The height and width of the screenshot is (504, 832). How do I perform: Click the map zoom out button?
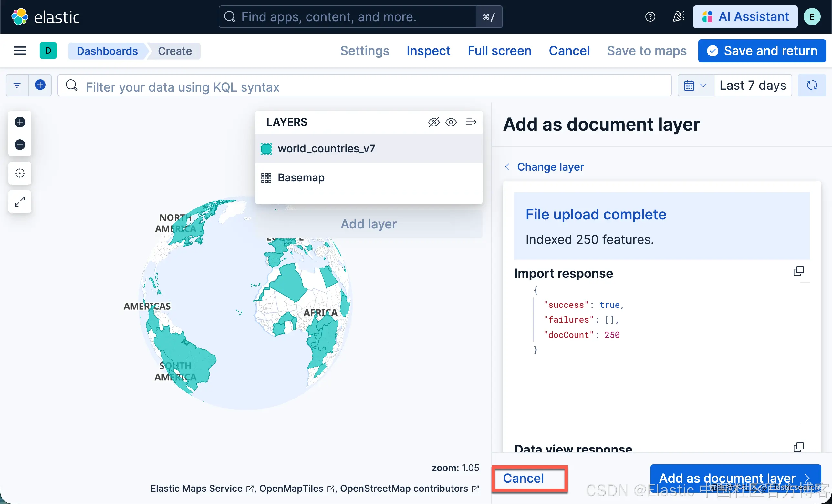[20, 145]
